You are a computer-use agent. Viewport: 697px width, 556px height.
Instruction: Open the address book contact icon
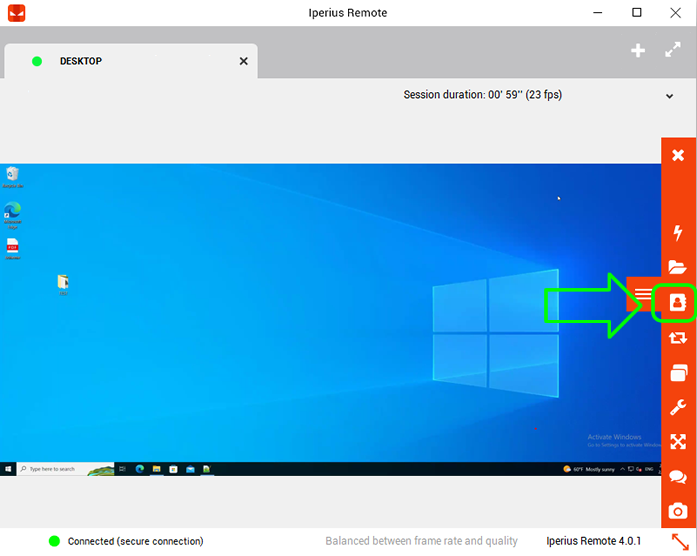(678, 303)
